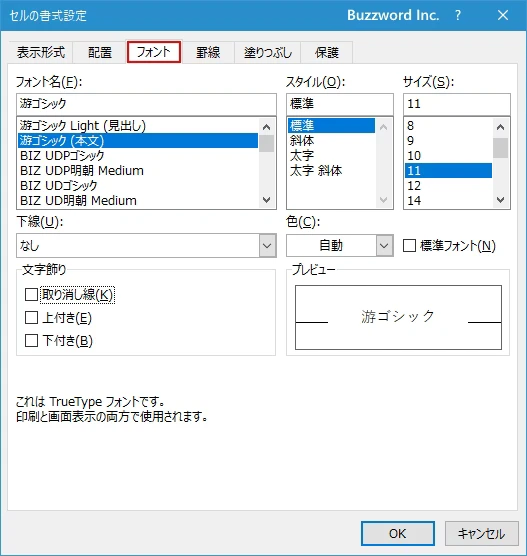This screenshot has width=527, height=556.
Task: Select font size 9
Action: [x=448, y=140]
